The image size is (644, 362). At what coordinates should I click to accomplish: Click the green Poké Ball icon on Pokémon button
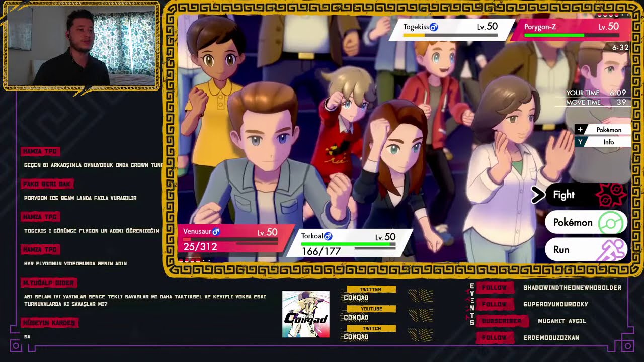click(610, 223)
